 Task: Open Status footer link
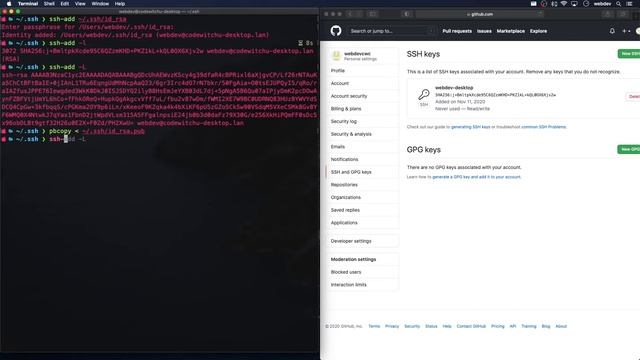(431, 326)
